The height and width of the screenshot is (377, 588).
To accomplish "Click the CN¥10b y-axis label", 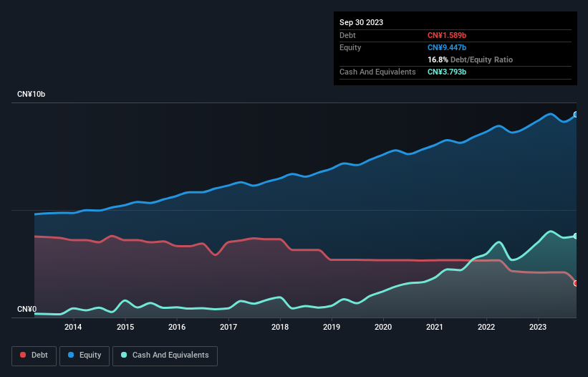I will (31, 94).
